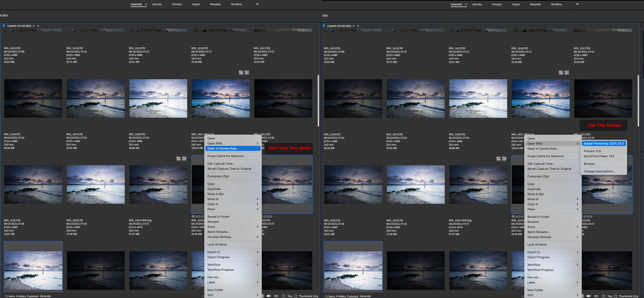The width and height of the screenshot is (644, 298).
Task: Click Metadata workspace in right window
Action: [x=535, y=4]
